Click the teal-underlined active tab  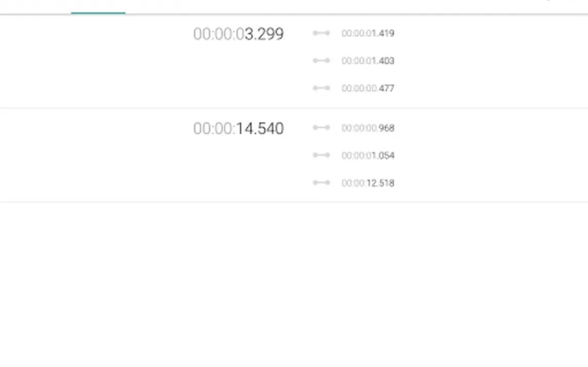98,7
